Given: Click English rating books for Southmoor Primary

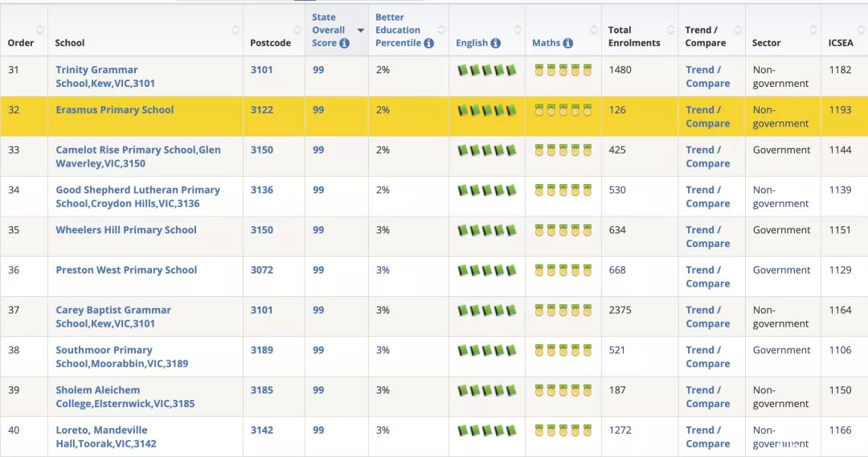Looking at the screenshot, I should pos(487,350).
